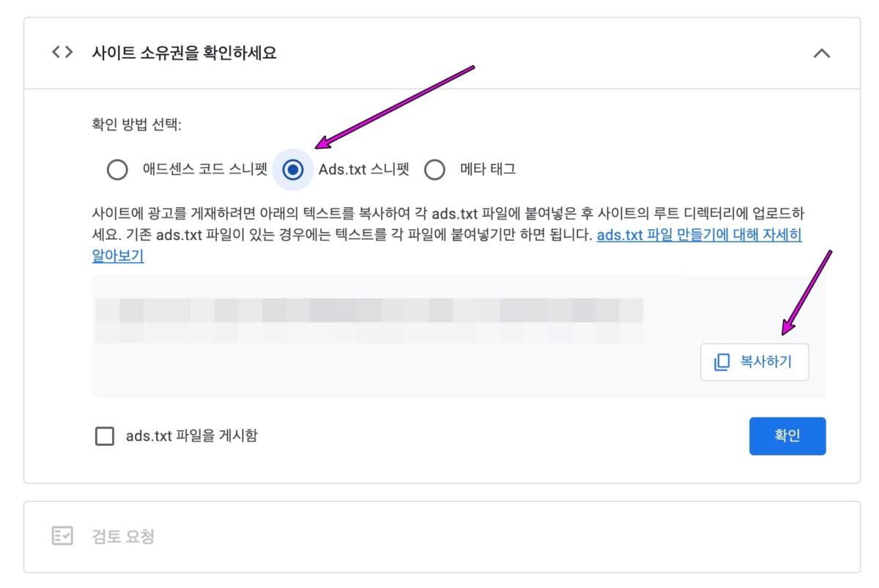
Task: Click the copy icon beside 복사하기
Action: [x=722, y=362]
